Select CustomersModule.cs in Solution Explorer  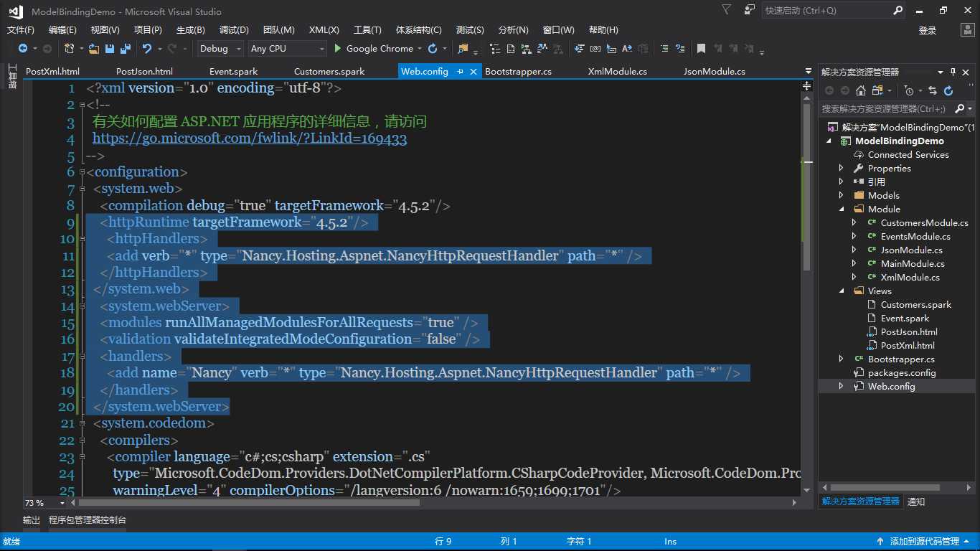tap(924, 222)
